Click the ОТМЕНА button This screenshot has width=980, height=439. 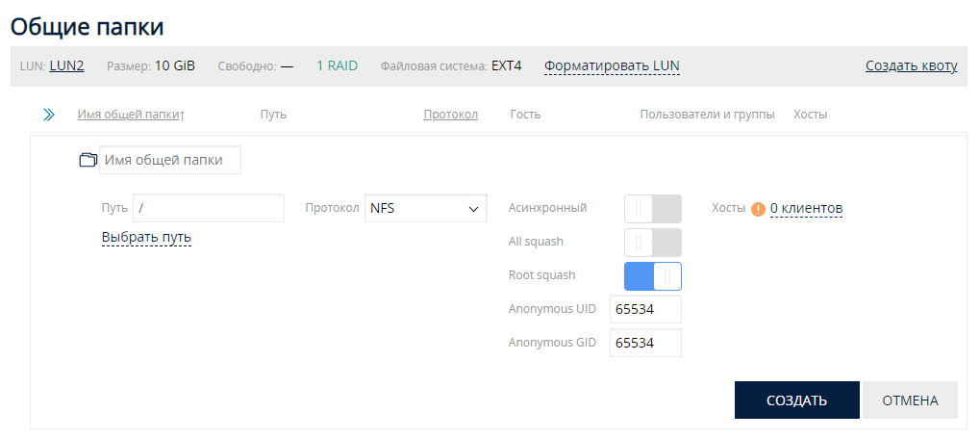(x=910, y=400)
